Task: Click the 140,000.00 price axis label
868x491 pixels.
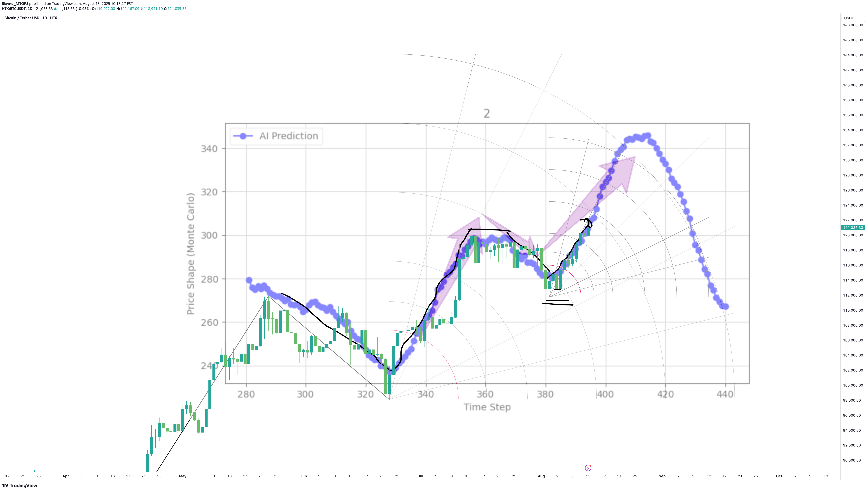Action: tap(853, 85)
